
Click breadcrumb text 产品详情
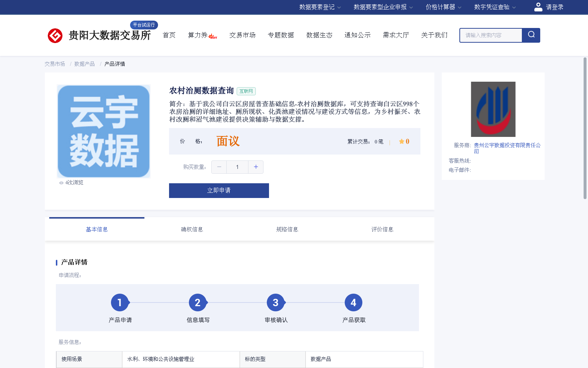pos(115,64)
